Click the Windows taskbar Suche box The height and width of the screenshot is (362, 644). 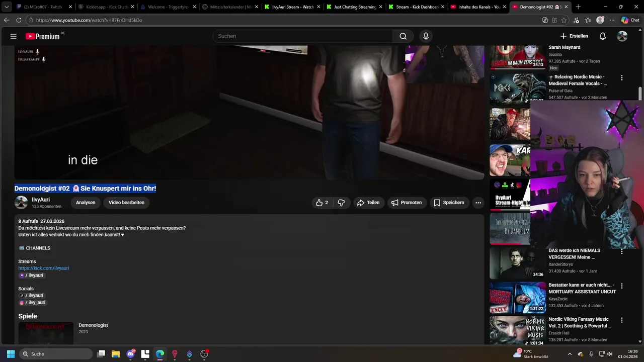pos(56,354)
